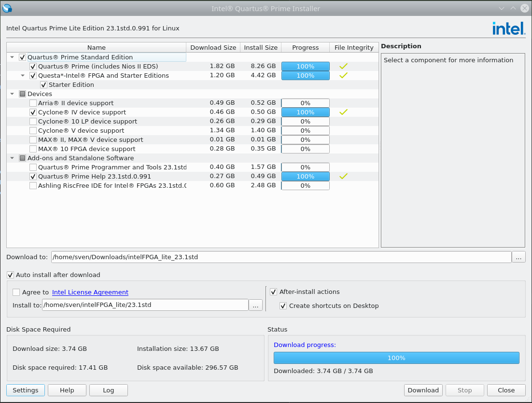Enable Cyclone 10 LP device support

point(33,122)
